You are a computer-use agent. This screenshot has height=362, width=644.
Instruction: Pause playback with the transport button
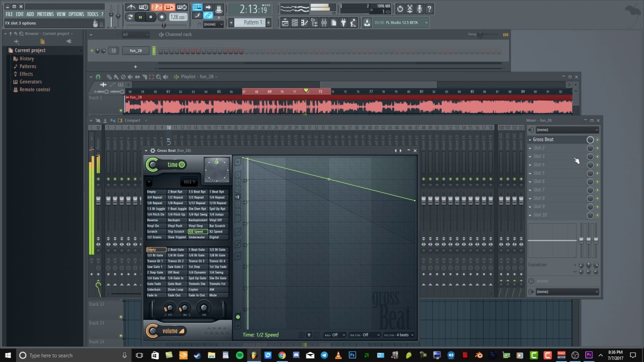[x=140, y=17]
